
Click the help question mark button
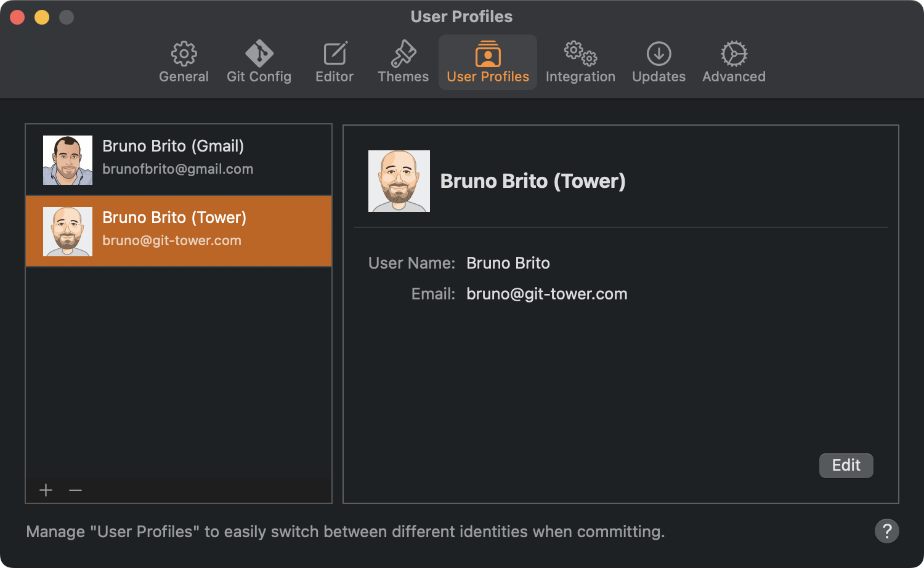[886, 531]
